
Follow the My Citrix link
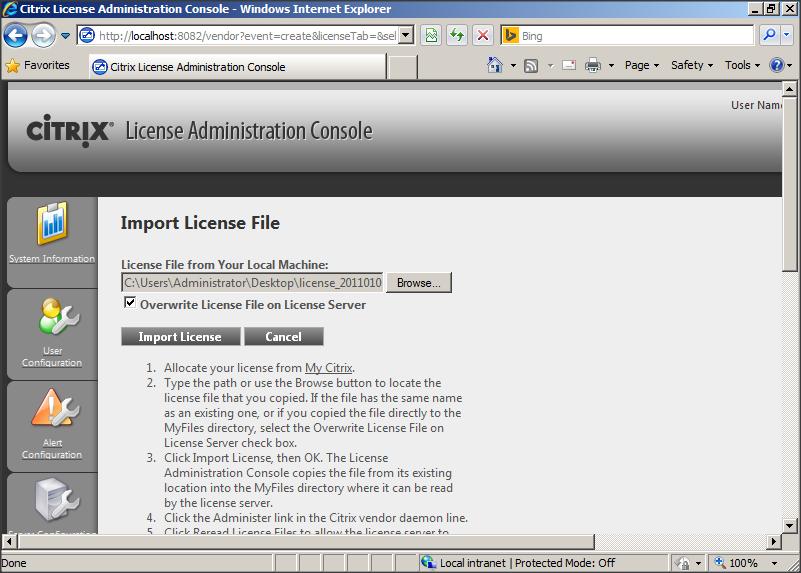tap(329, 368)
